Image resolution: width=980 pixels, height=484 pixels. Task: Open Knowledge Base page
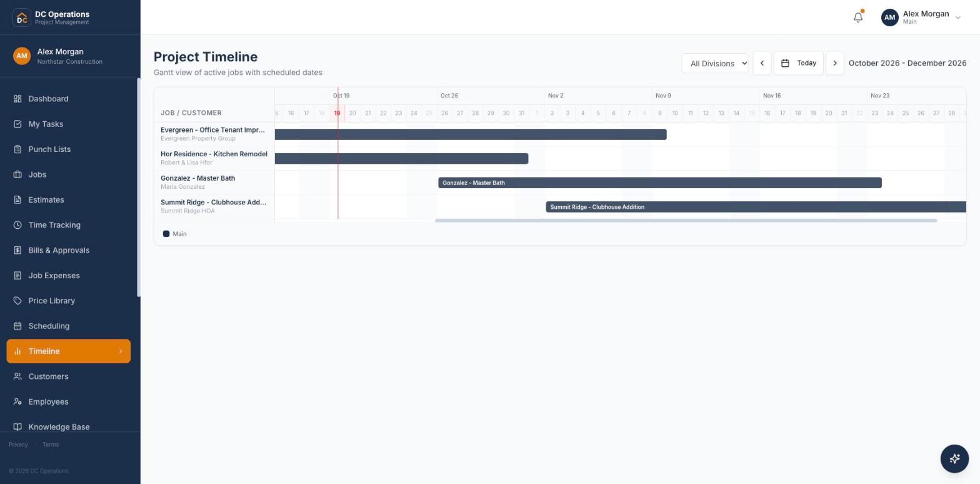point(69,427)
